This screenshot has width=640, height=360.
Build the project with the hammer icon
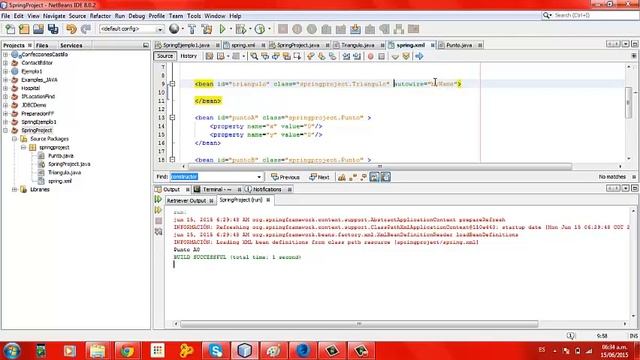tap(192, 29)
